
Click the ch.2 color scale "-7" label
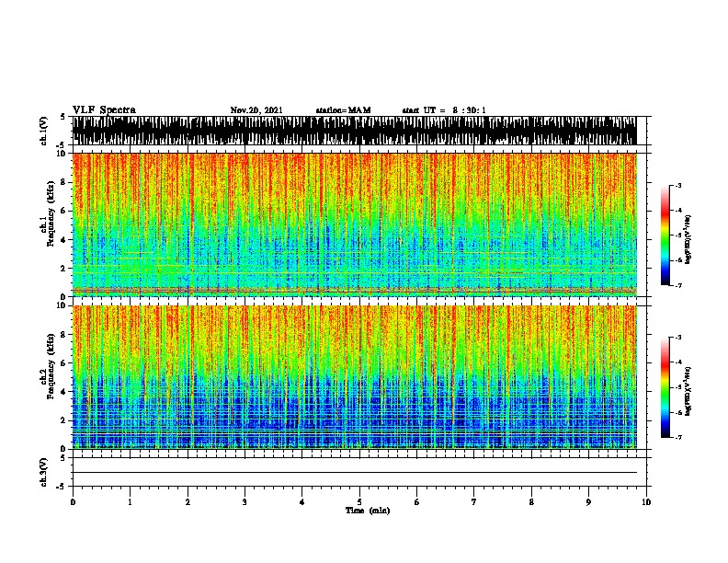tap(678, 437)
